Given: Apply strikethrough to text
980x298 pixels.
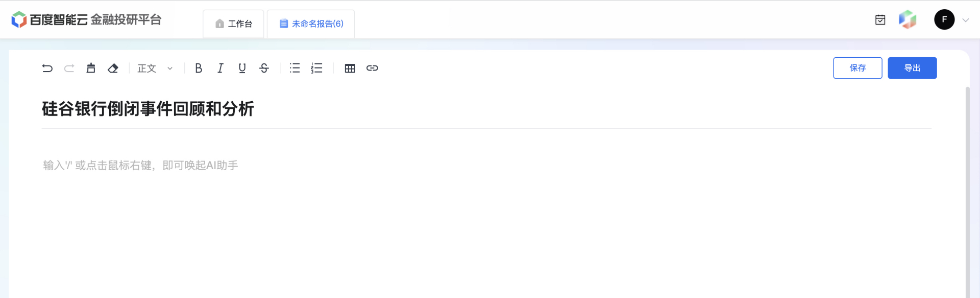Looking at the screenshot, I should point(264,68).
